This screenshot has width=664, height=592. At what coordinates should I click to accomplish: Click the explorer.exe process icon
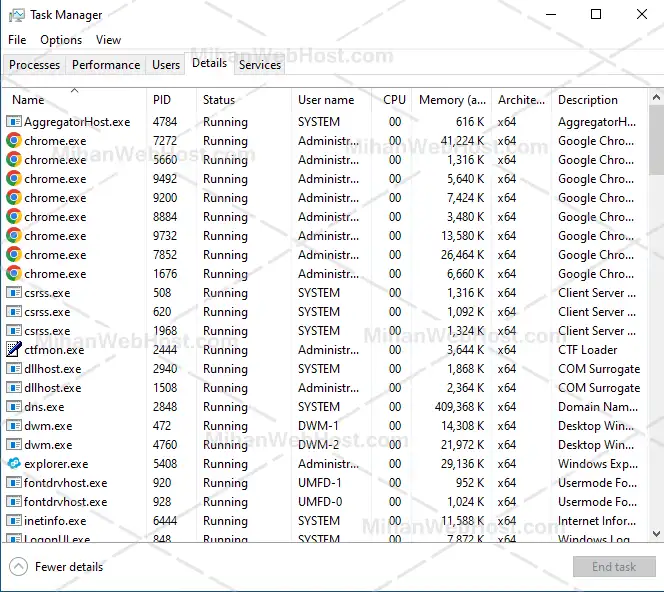click(x=14, y=464)
